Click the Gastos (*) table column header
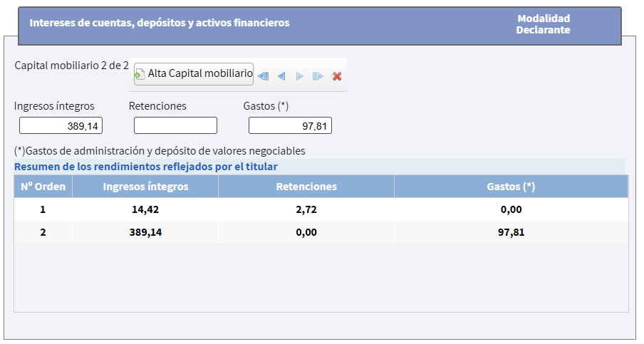 click(x=511, y=187)
